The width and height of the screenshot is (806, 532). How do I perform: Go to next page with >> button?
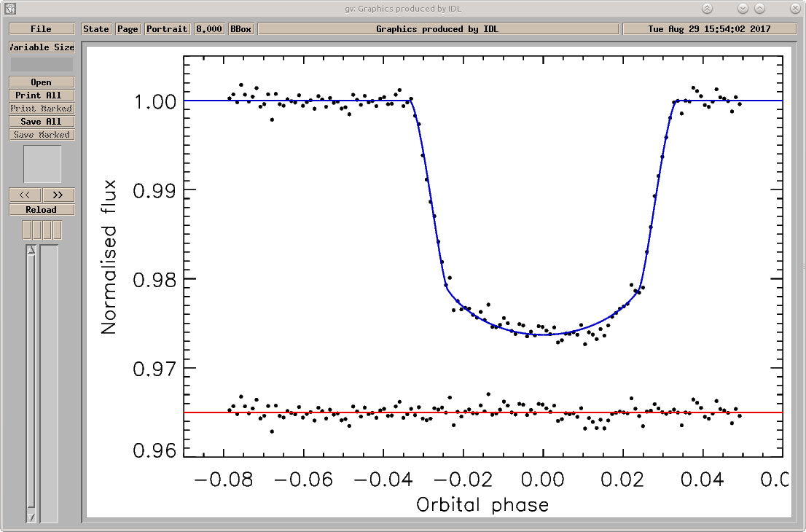pyautogui.click(x=58, y=195)
